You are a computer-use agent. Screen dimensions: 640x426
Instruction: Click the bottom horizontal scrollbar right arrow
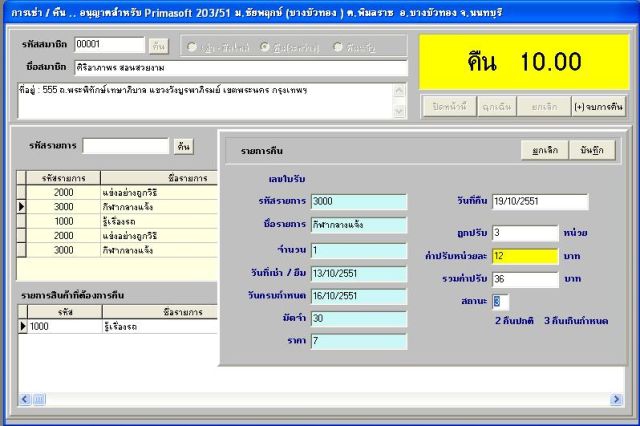[x=617, y=399]
